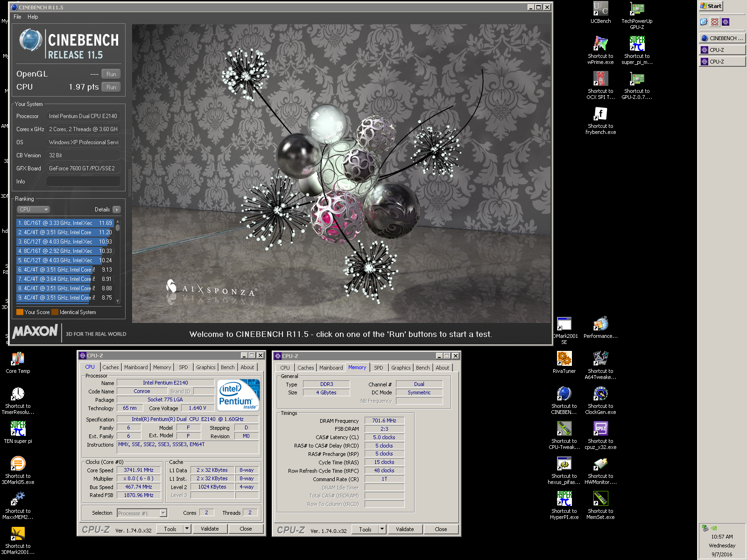Switch to Caches tab in left CPU-Z window
The image size is (747, 560).
111,367
